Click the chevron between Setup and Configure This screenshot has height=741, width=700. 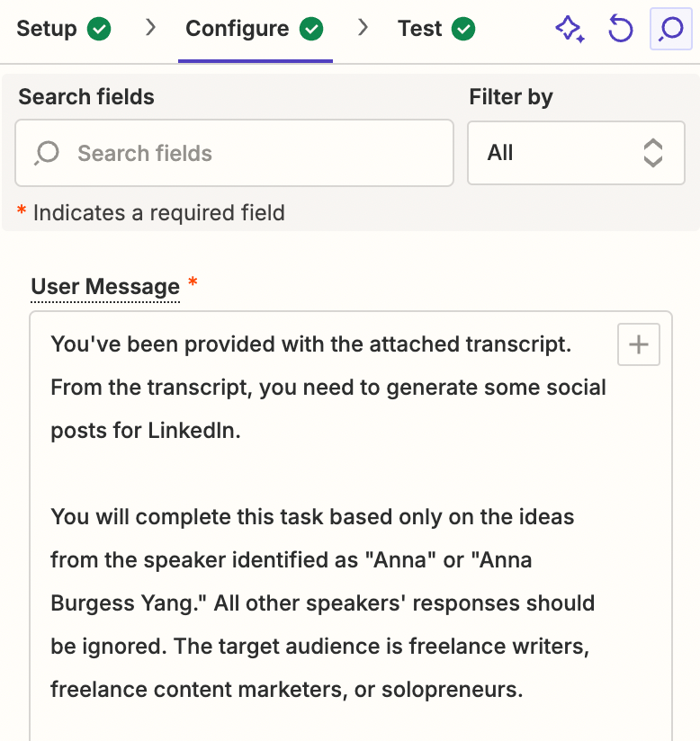click(150, 29)
